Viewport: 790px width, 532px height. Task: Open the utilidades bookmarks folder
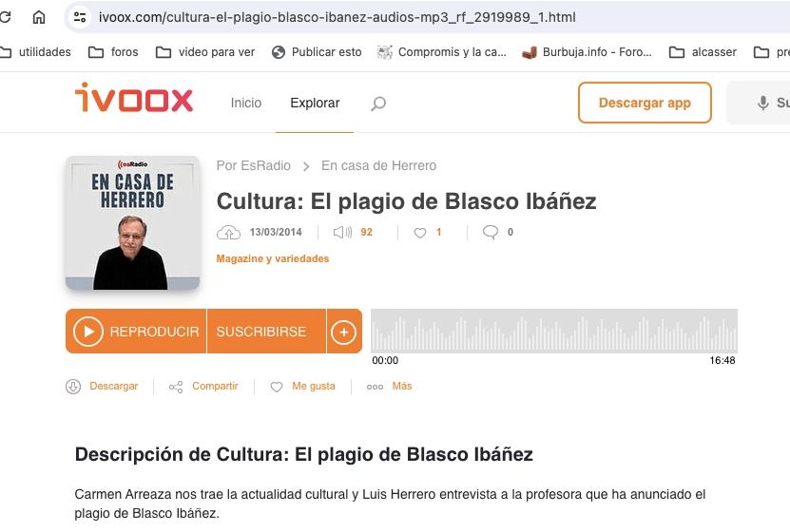[36, 52]
